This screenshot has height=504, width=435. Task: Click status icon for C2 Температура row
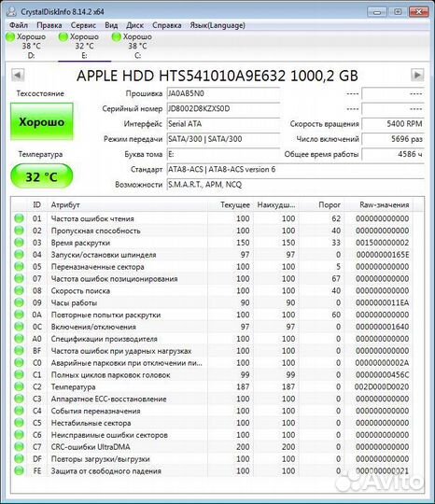19,386
